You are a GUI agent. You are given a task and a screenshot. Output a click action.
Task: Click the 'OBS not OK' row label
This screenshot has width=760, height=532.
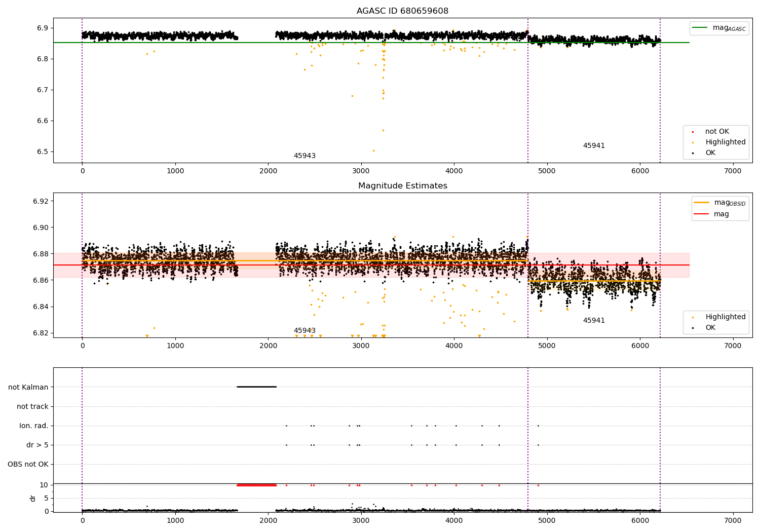click(28, 465)
